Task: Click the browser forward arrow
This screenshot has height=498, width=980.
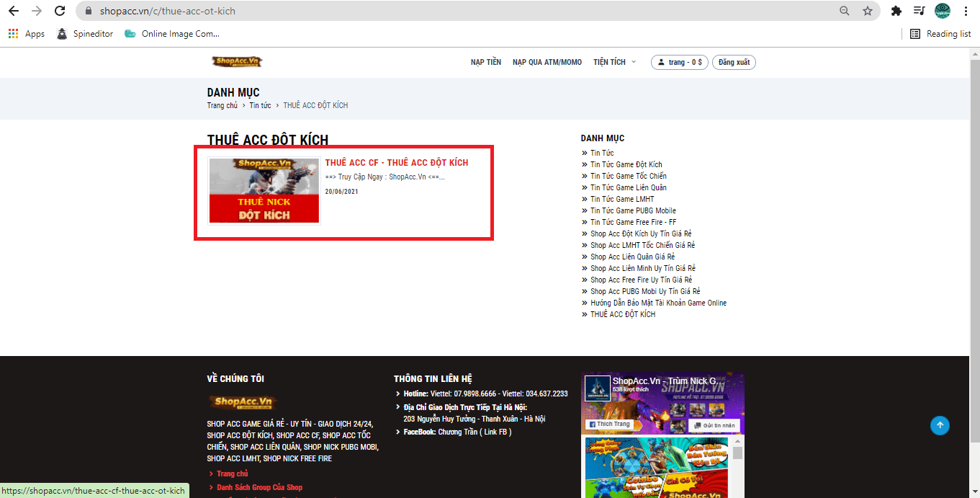Action: (x=37, y=11)
